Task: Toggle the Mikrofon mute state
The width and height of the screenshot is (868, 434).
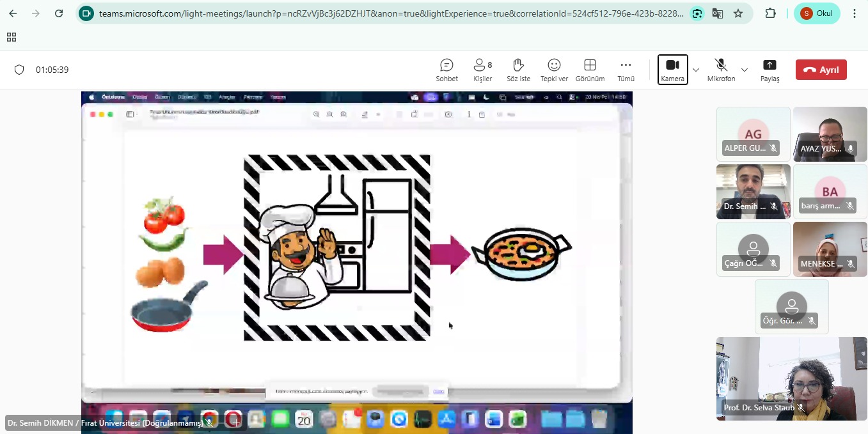Action: [x=721, y=70]
